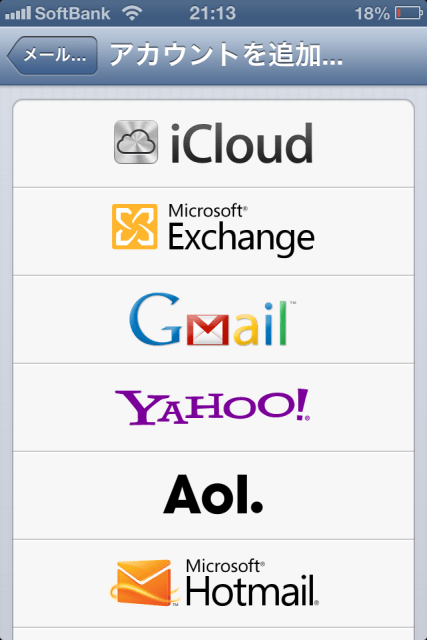Tap the cellular signal bars icon
The image size is (427, 640).
[x=18, y=13]
